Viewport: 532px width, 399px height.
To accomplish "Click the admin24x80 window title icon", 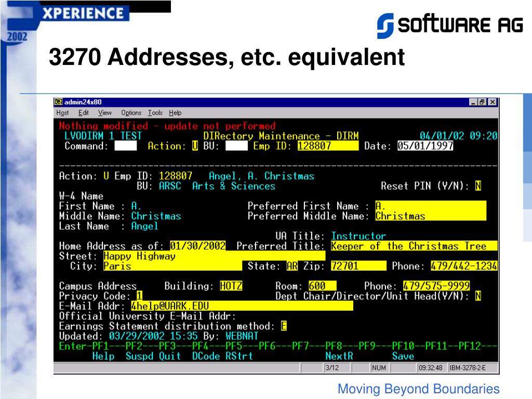I will [x=59, y=102].
